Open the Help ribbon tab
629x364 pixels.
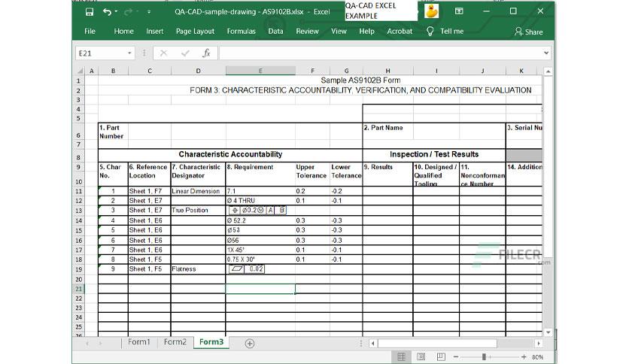coord(366,32)
